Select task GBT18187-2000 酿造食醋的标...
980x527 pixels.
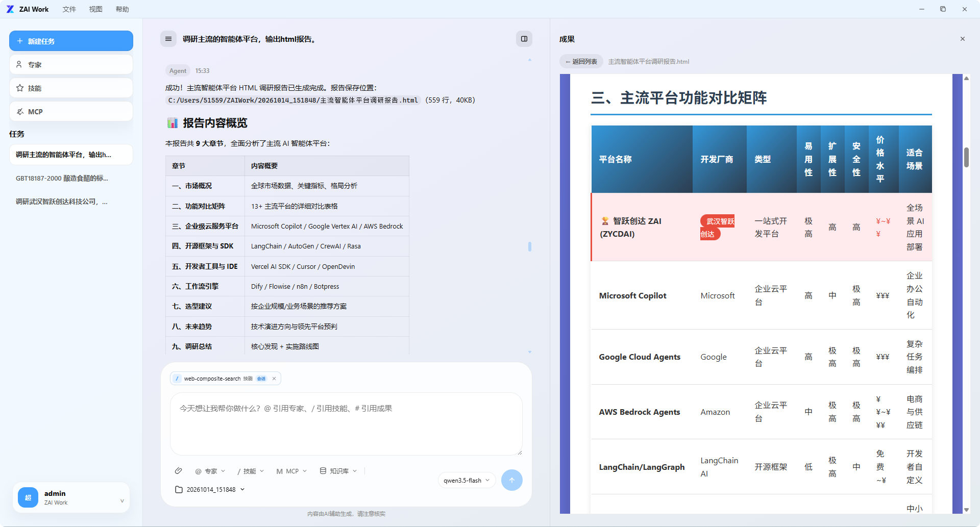71,178
